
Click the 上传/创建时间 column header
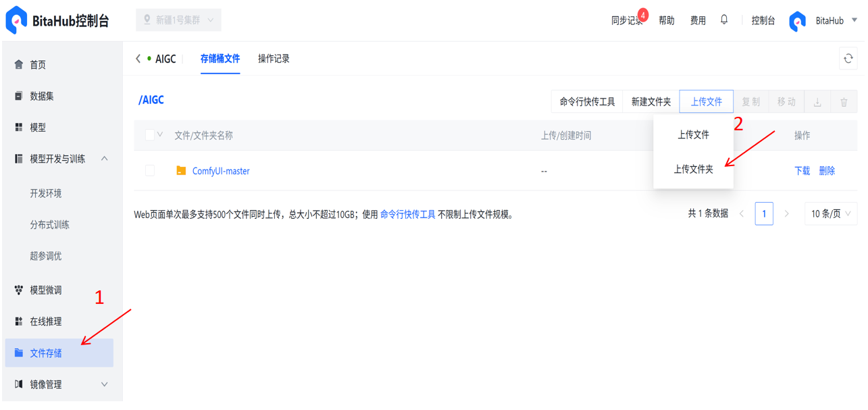click(566, 135)
